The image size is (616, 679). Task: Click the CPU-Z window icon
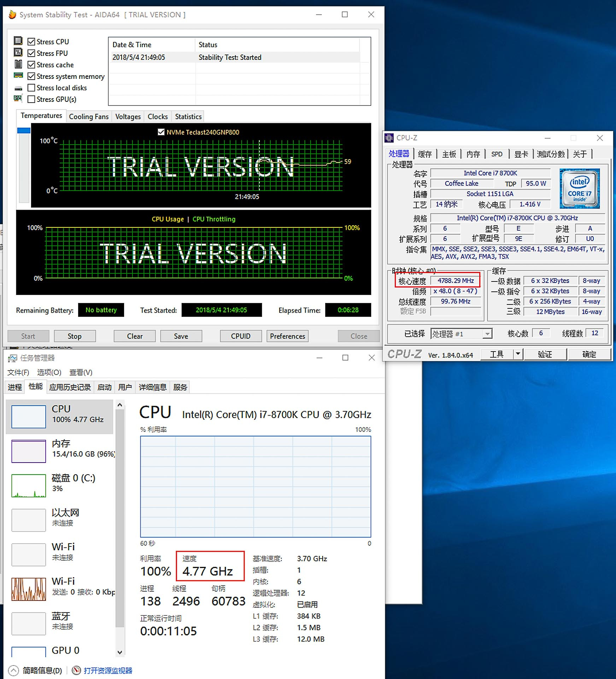coord(390,138)
